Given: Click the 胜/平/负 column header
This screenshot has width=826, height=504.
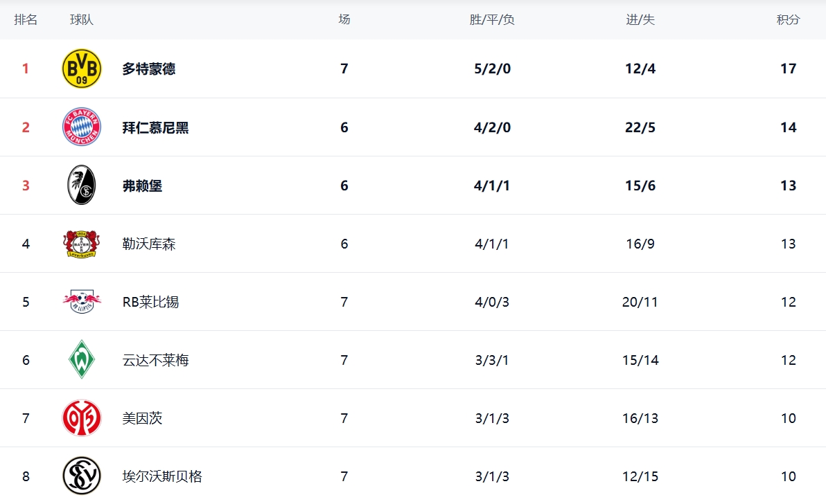Looking at the screenshot, I should click(492, 19).
